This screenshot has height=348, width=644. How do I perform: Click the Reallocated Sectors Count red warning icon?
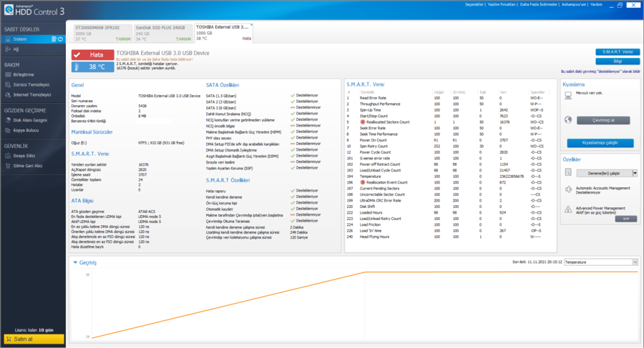point(363,122)
